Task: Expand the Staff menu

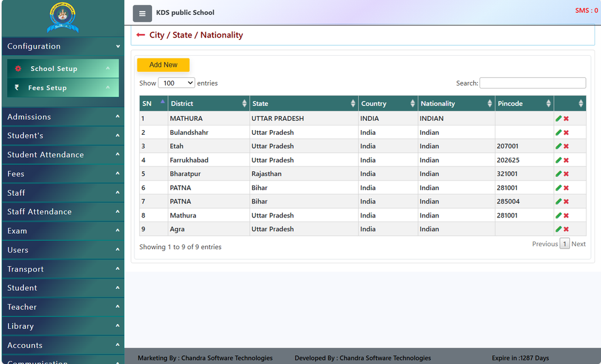Action: pyautogui.click(x=63, y=193)
